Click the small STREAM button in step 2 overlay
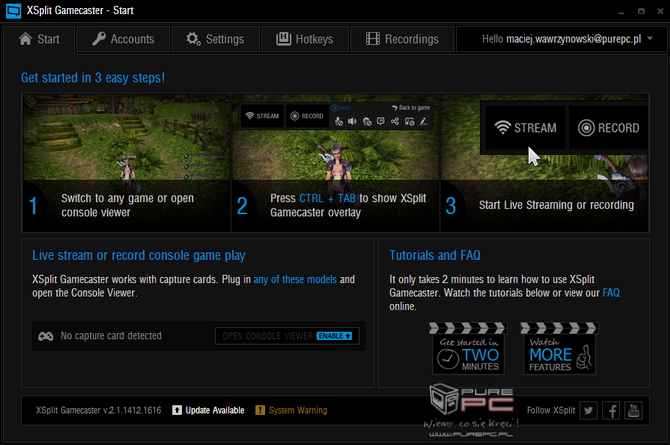Image resolution: width=670 pixels, height=445 pixels. 262,116
